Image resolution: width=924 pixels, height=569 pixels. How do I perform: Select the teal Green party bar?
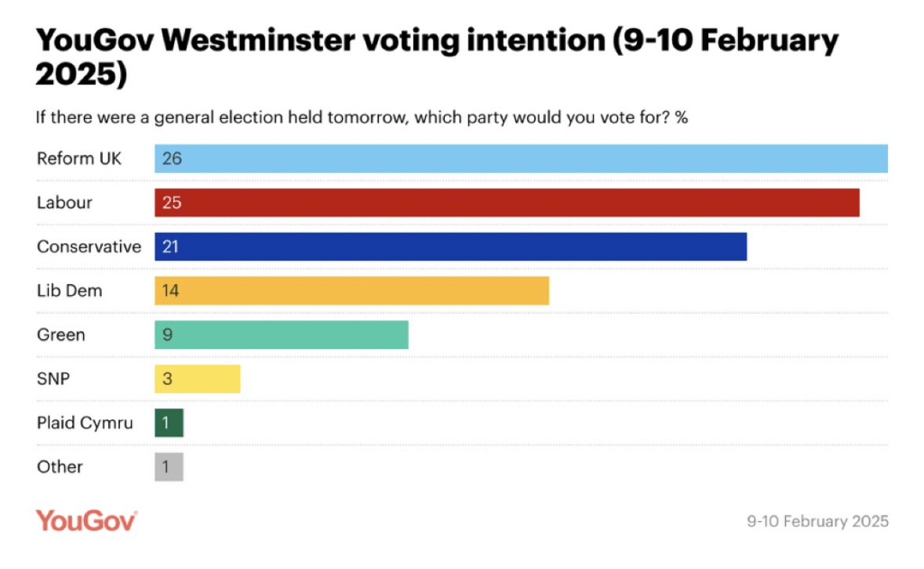pos(281,335)
